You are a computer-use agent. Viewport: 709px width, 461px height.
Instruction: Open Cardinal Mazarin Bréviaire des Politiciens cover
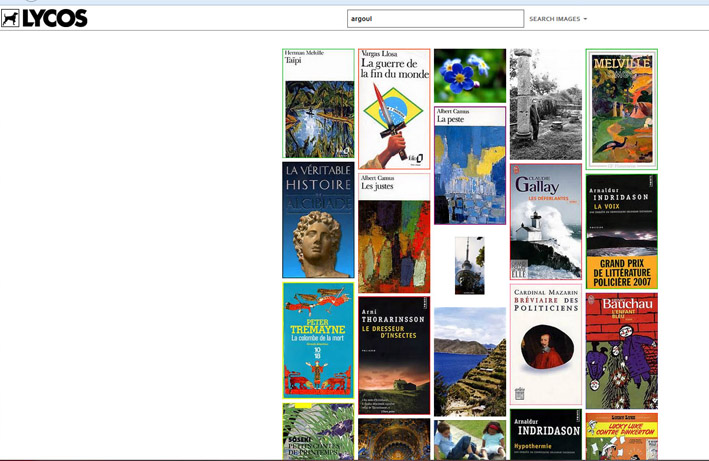coord(545,344)
